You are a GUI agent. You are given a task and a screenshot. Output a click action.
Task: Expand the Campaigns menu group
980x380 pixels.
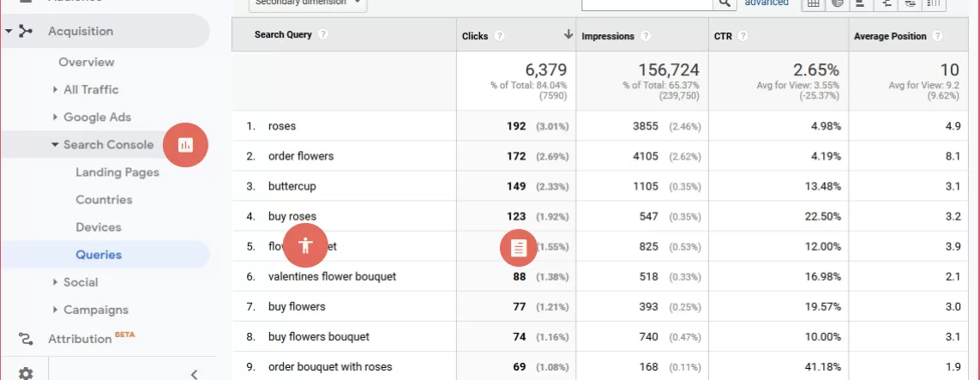click(x=56, y=310)
